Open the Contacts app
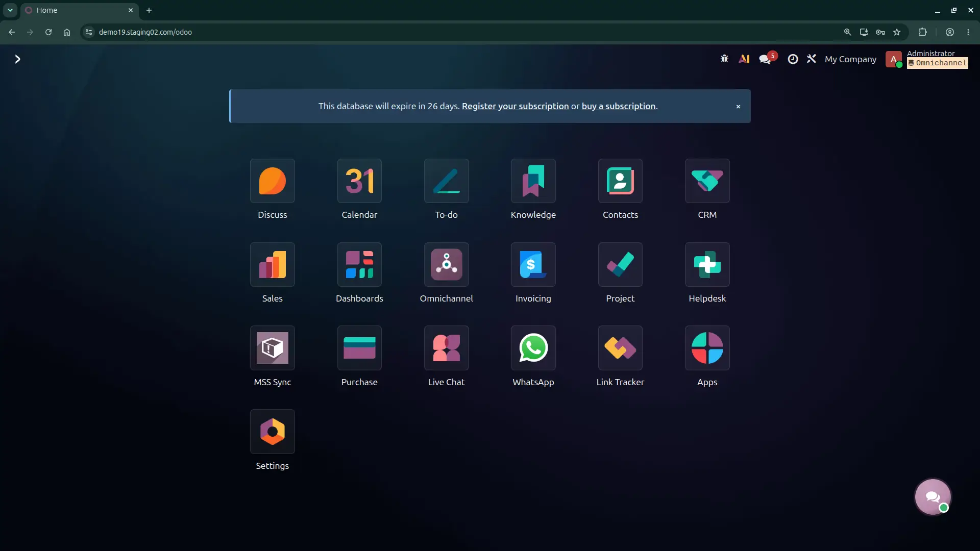980x551 pixels. 620,181
